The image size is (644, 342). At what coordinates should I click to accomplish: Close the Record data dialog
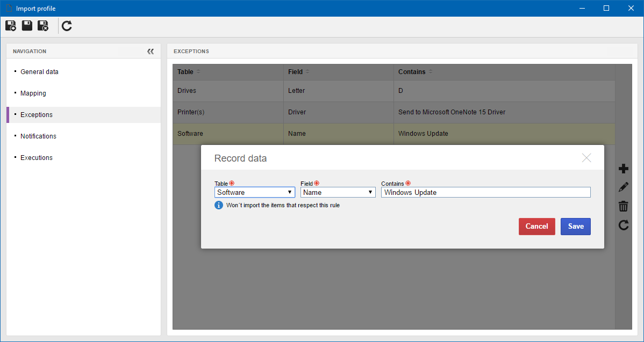(x=586, y=158)
